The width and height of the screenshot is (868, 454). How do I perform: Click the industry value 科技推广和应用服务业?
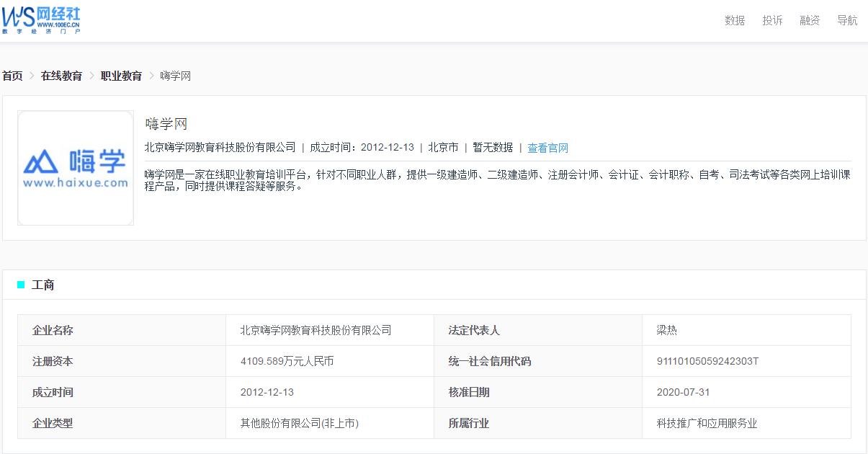pos(707,423)
